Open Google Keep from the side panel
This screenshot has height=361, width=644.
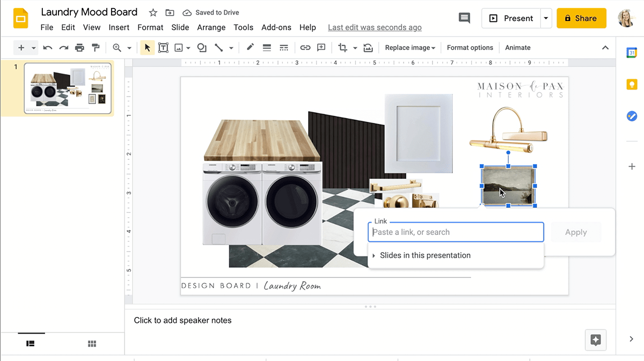pos(632,84)
